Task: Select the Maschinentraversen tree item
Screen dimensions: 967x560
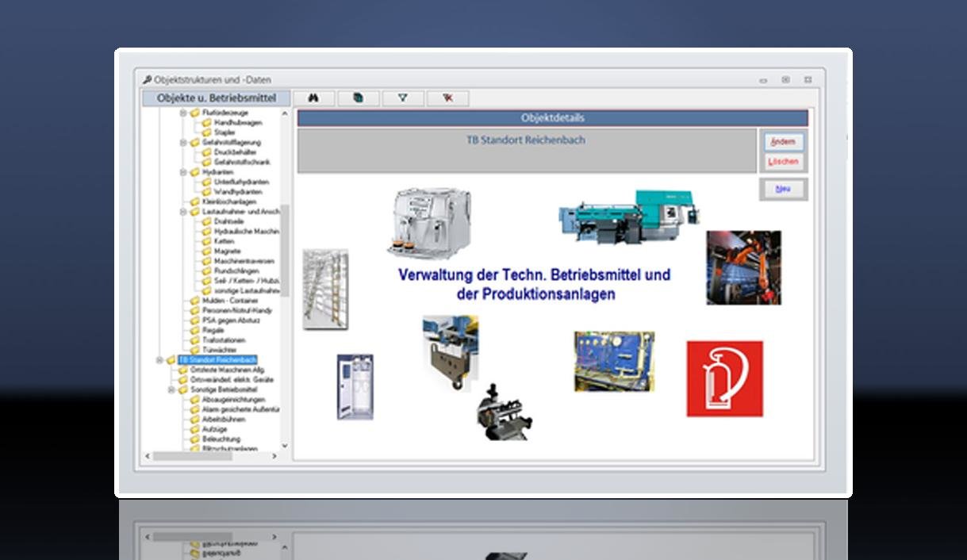Action: point(244,261)
